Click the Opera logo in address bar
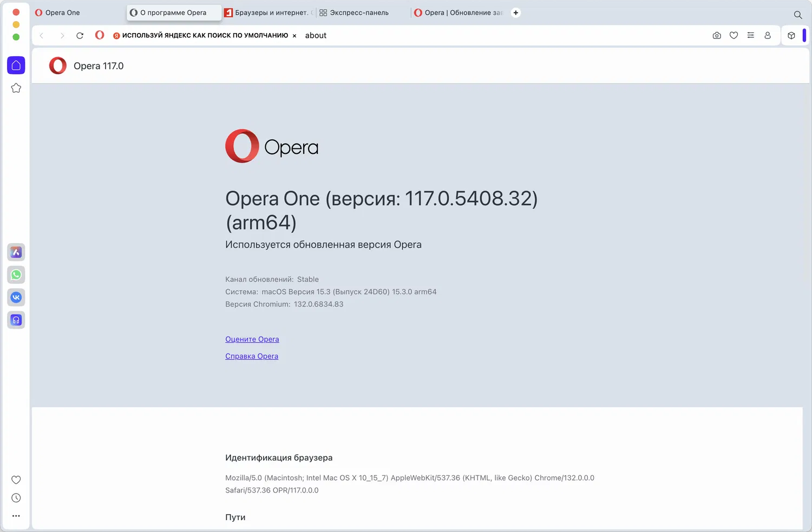The width and height of the screenshot is (812, 532). (100, 35)
